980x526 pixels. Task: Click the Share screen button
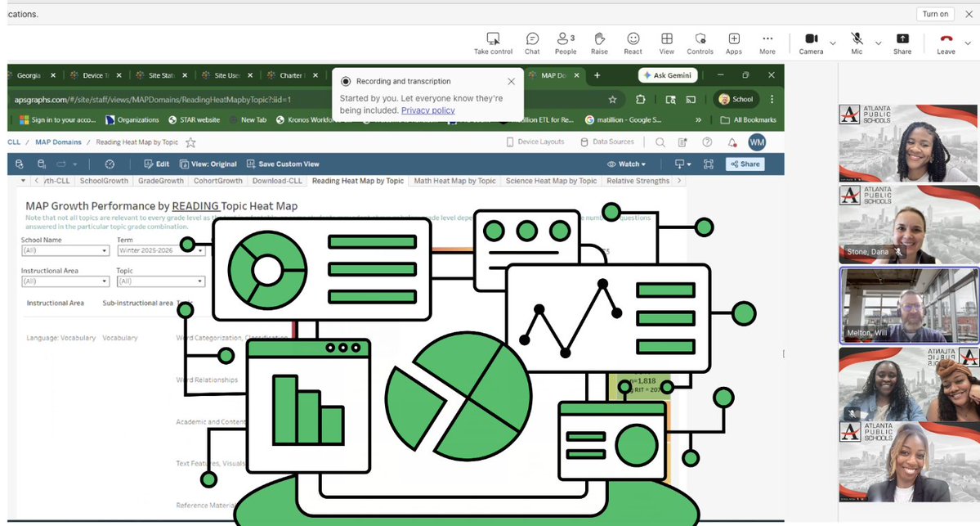coord(902,44)
